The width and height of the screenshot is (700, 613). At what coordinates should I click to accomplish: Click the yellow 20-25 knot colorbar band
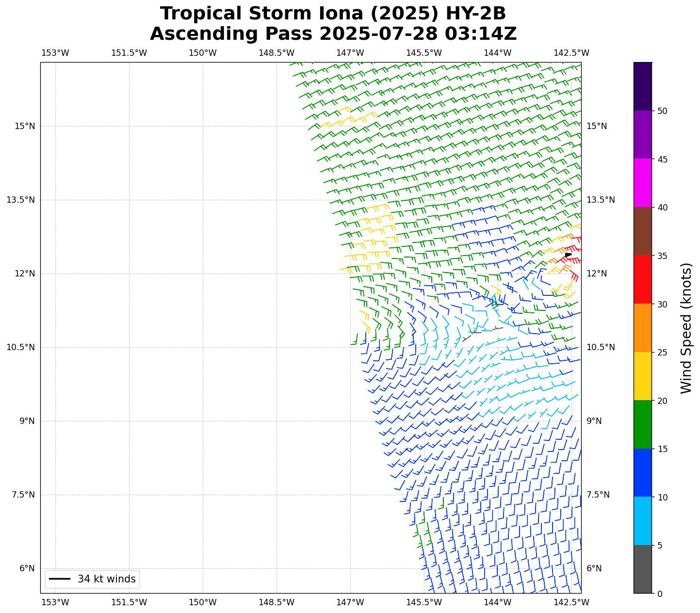[642, 376]
